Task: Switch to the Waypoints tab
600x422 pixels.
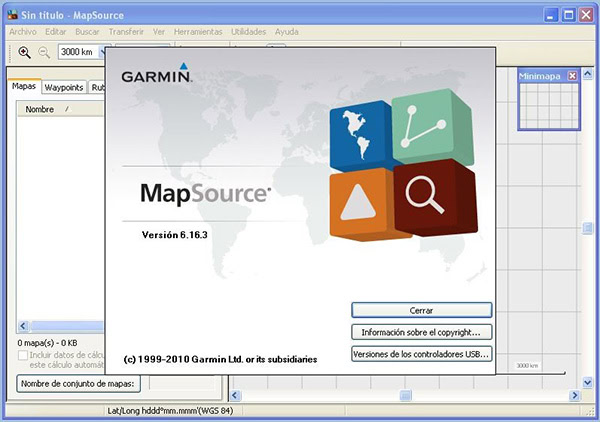Action: point(64,88)
